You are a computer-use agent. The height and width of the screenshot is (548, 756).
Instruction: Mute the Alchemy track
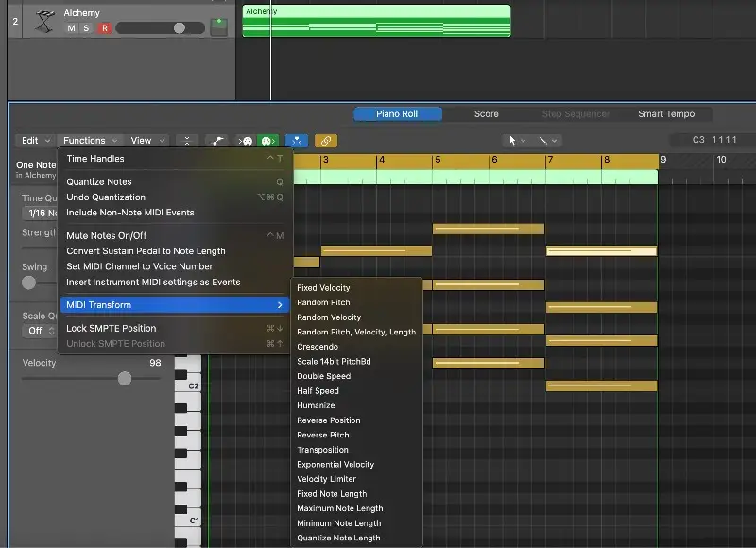(72, 28)
